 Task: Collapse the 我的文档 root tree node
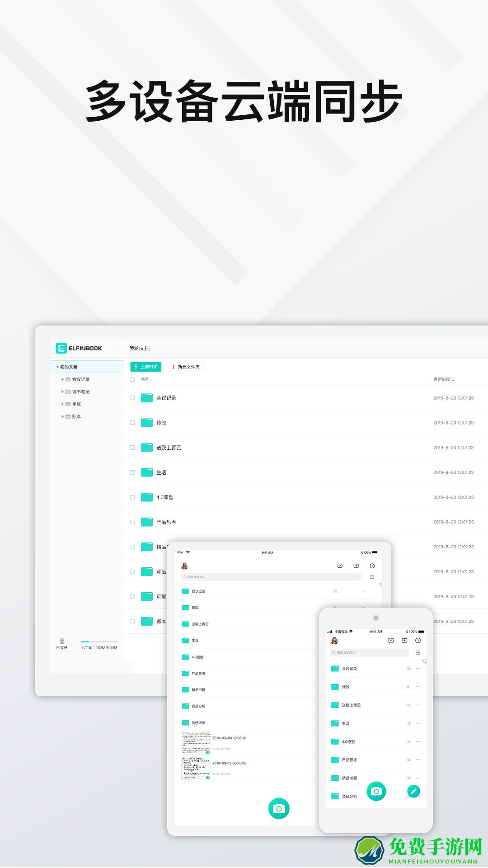[57, 367]
